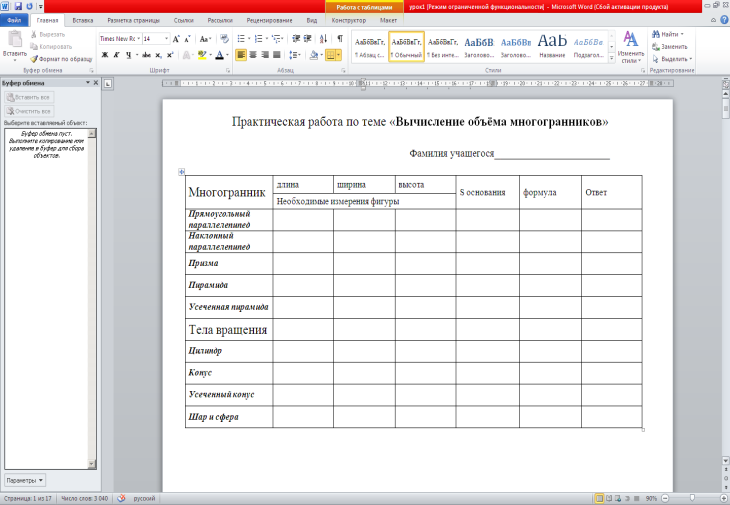Screen dimensions: 730x505
Task: Expand the Параметры clipboard options dropdown
Action: coord(24,480)
